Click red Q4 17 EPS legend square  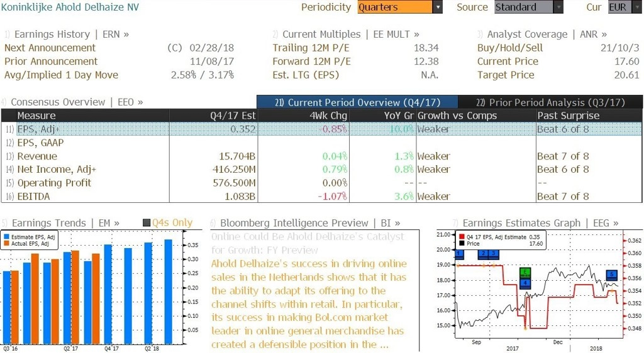click(462, 237)
